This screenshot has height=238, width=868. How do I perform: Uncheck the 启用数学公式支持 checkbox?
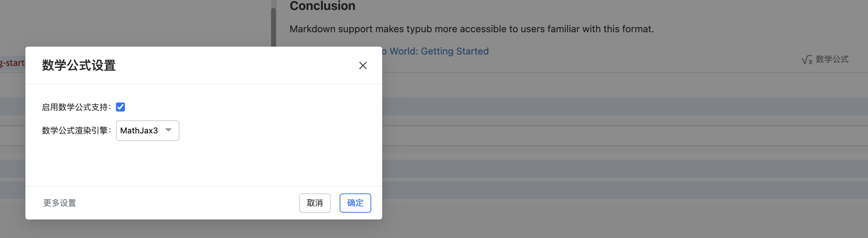120,107
